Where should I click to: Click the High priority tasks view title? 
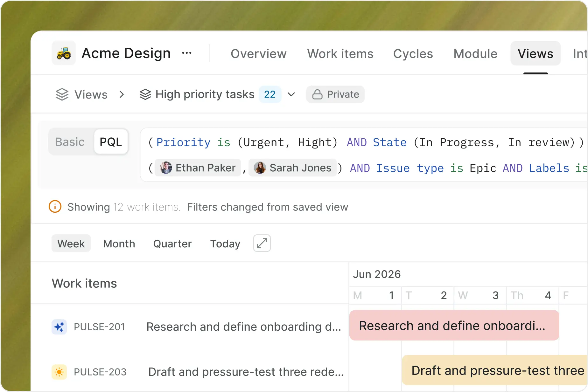205,94
